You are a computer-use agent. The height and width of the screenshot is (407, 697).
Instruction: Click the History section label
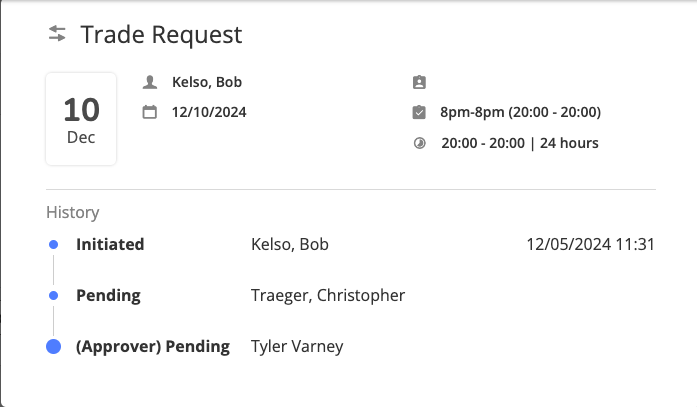point(73,212)
